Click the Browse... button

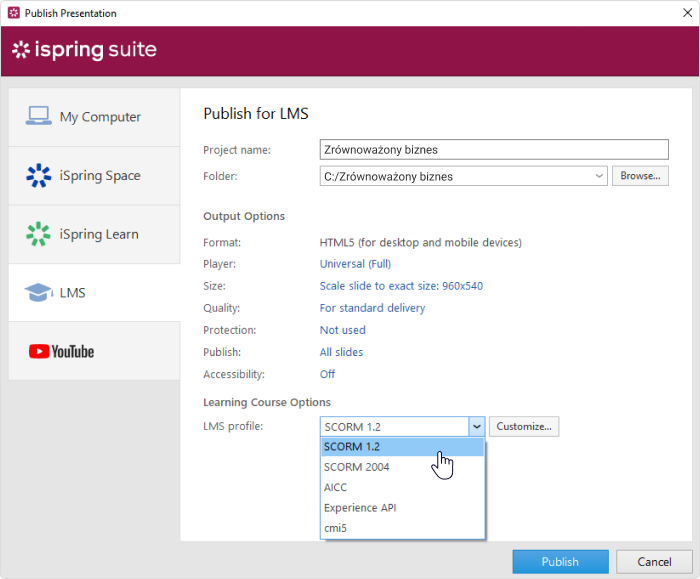coord(640,176)
